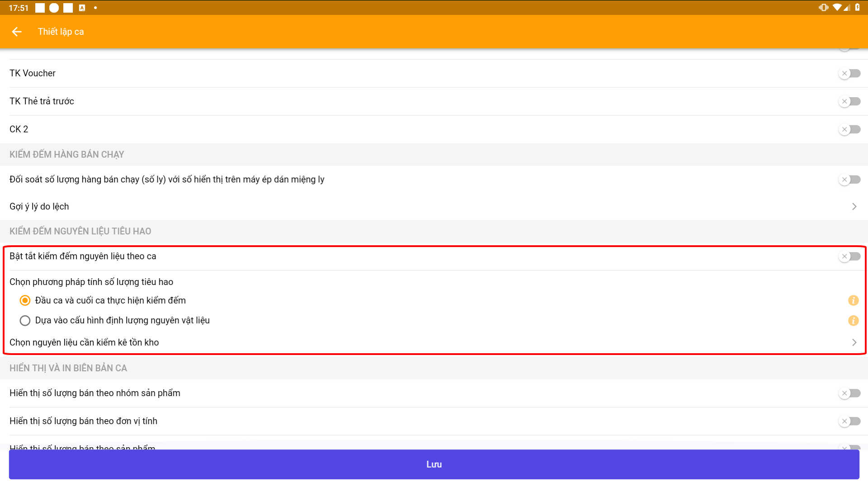Toggle 'Hiển thị số lượng bán theo nhóm sản phẩm'
The width and height of the screenshot is (868, 486).
coord(849,393)
